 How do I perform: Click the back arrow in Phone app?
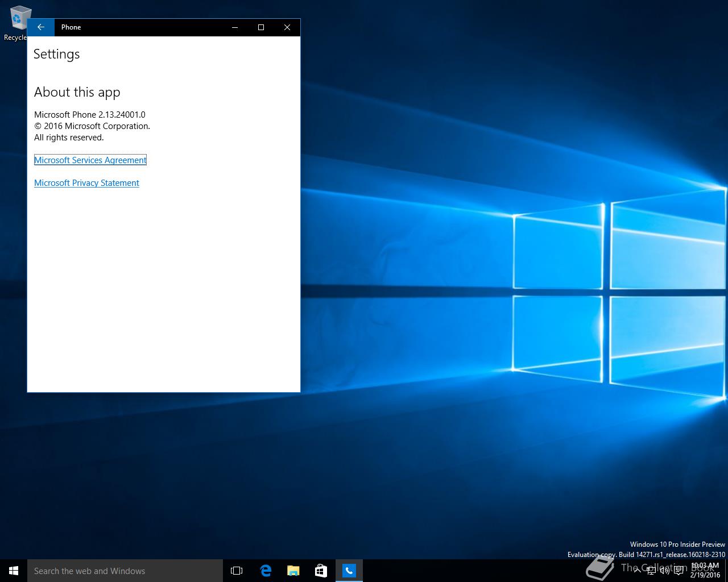(x=40, y=27)
